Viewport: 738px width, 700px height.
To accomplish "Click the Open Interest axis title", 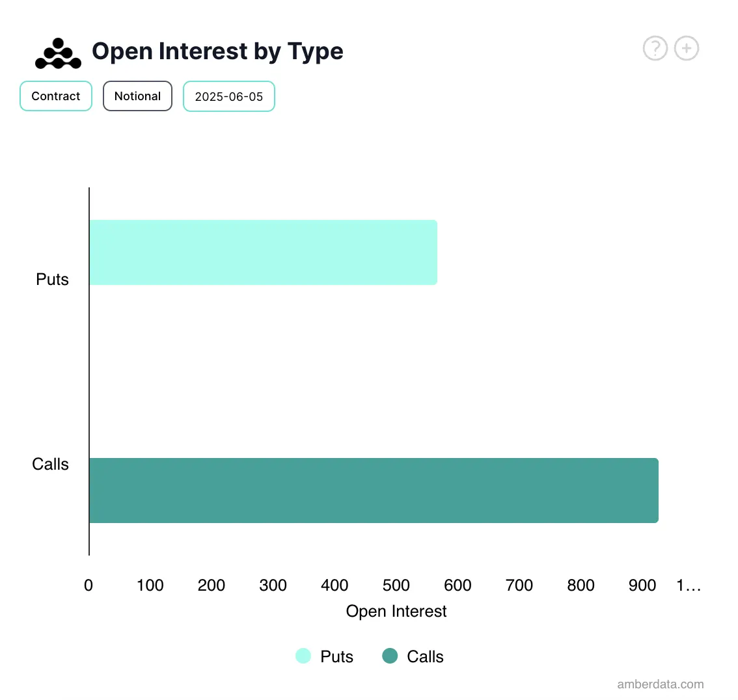I will 396,611.
